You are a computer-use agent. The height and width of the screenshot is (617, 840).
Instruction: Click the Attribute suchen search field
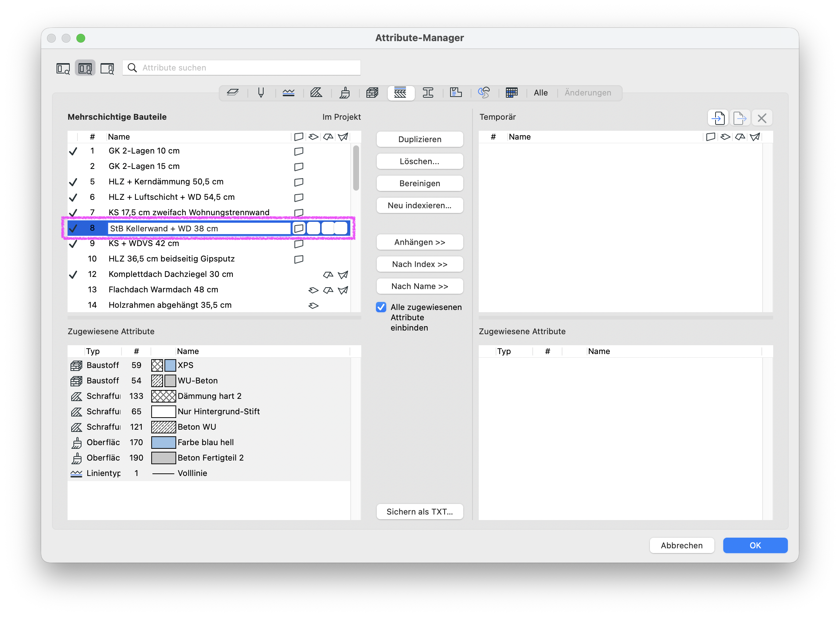click(242, 68)
